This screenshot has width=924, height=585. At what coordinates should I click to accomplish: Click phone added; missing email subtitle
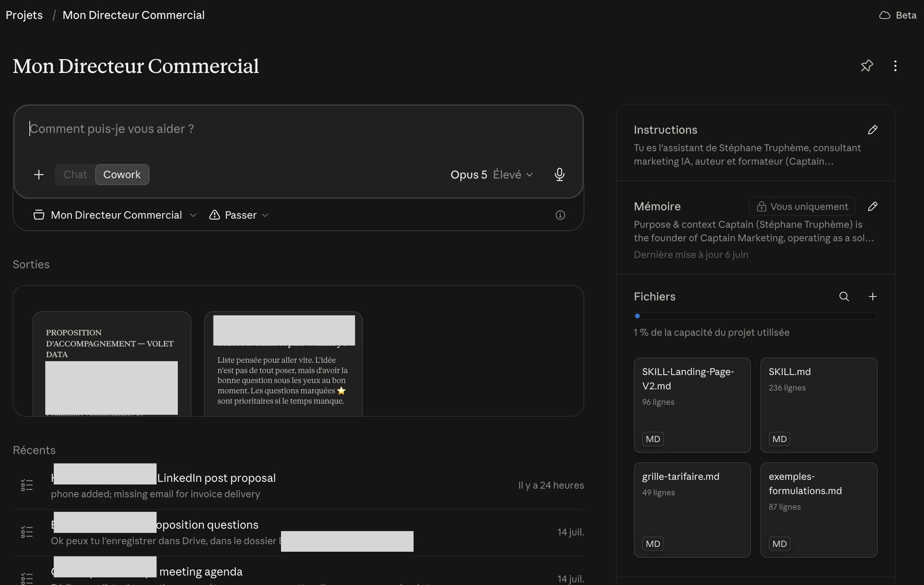tap(155, 494)
